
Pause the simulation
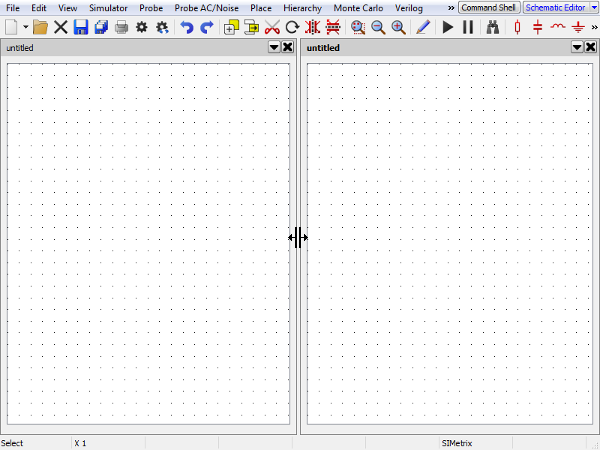click(x=468, y=27)
